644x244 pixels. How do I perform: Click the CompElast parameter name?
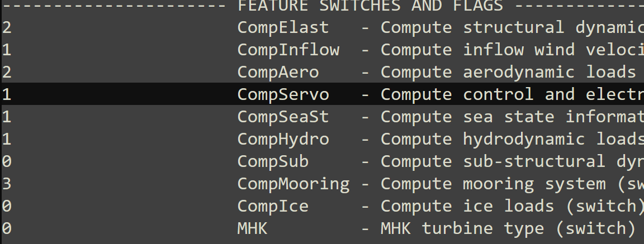pyautogui.click(x=283, y=27)
